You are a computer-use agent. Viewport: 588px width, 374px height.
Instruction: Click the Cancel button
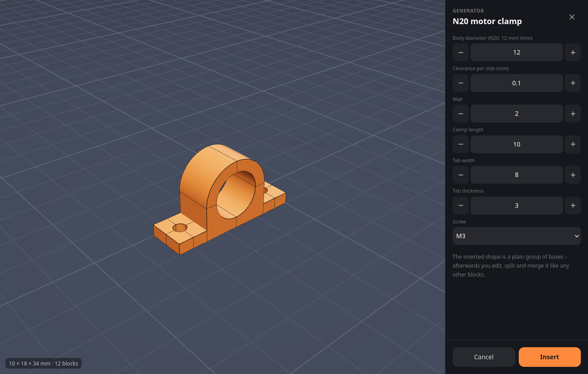pyautogui.click(x=484, y=357)
